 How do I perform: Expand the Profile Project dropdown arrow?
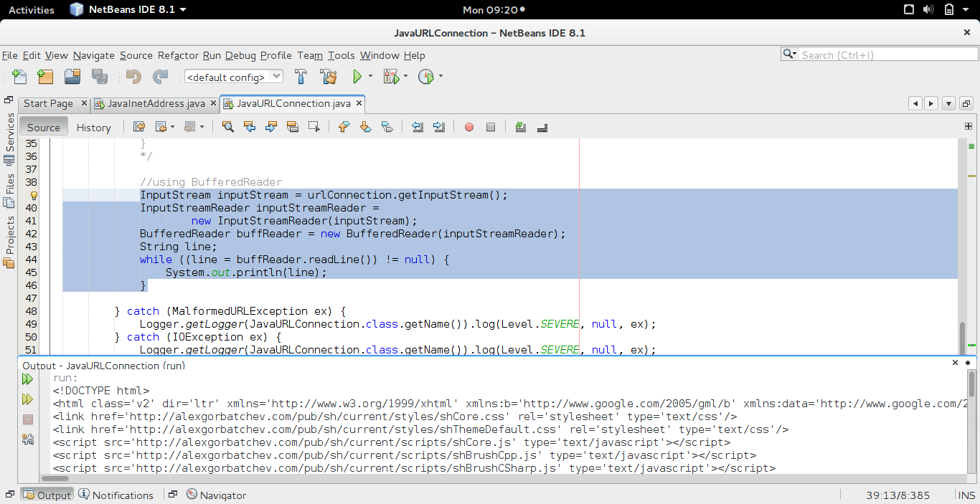click(x=440, y=77)
